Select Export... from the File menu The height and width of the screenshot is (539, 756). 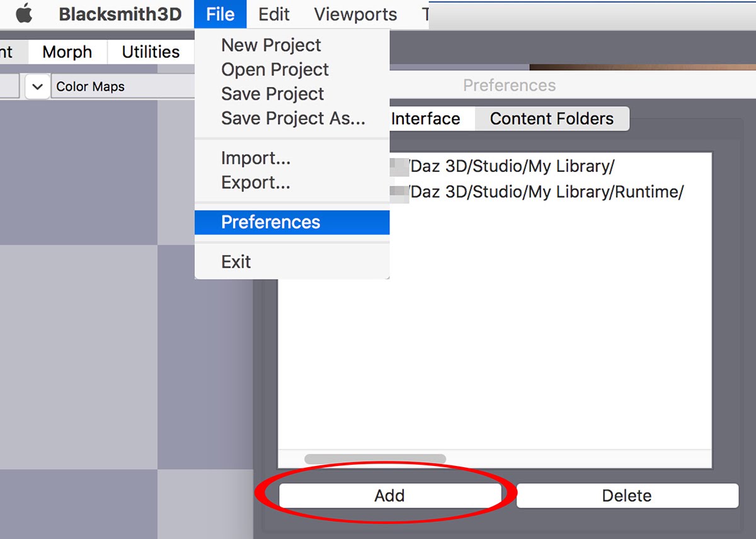pos(256,183)
